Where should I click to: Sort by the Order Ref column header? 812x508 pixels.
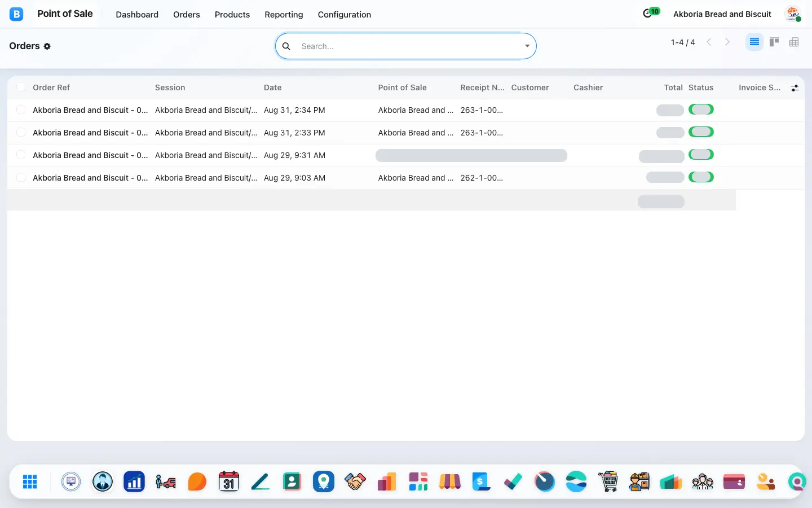pos(51,87)
